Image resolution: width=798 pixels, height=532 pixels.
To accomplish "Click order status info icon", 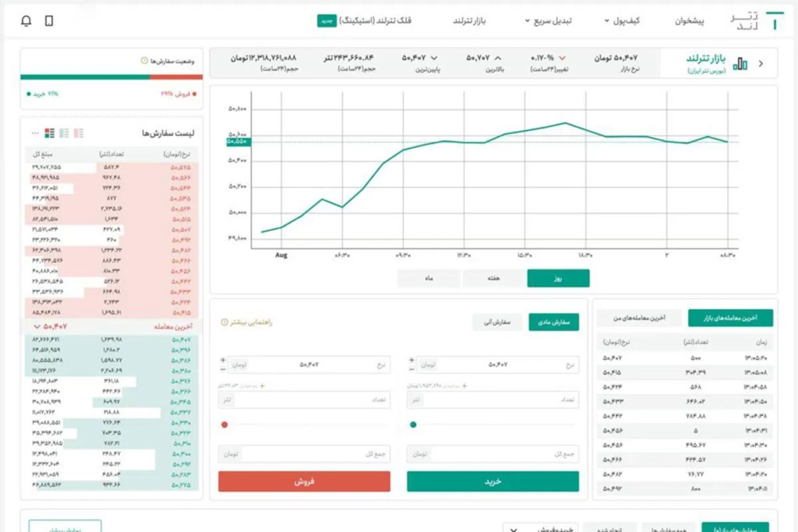I will [x=144, y=61].
